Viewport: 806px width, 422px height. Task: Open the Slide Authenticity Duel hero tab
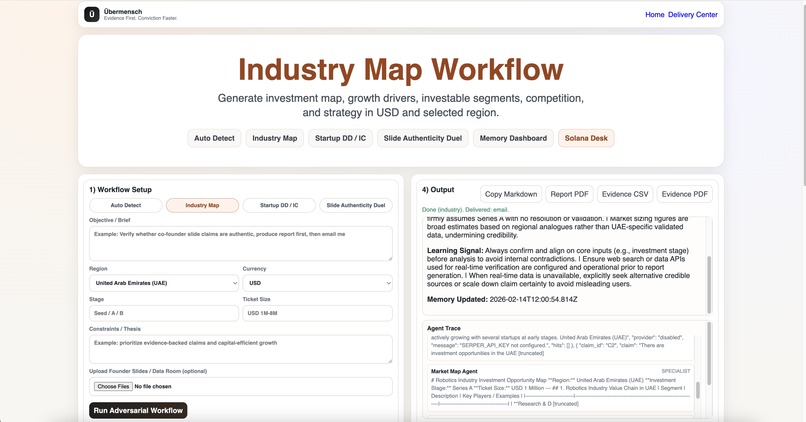coord(423,138)
